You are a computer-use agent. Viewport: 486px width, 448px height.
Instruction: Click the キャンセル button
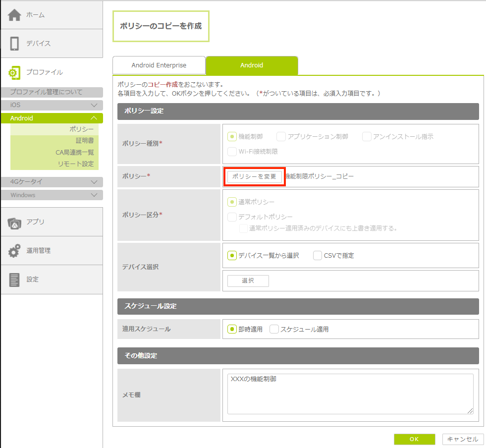(x=462, y=439)
